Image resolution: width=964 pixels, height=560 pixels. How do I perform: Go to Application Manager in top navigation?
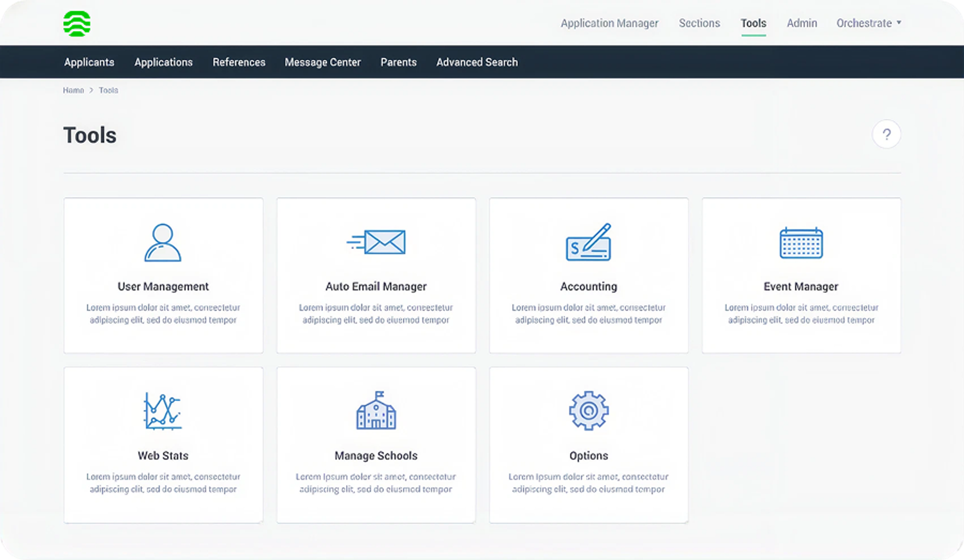tap(610, 23)
